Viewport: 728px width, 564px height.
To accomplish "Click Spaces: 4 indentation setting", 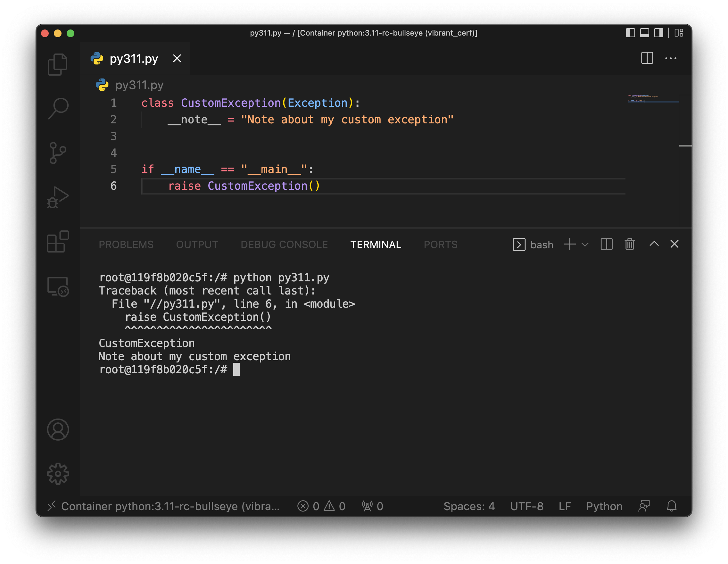I will pyautogui.click(x=469, y=506).
